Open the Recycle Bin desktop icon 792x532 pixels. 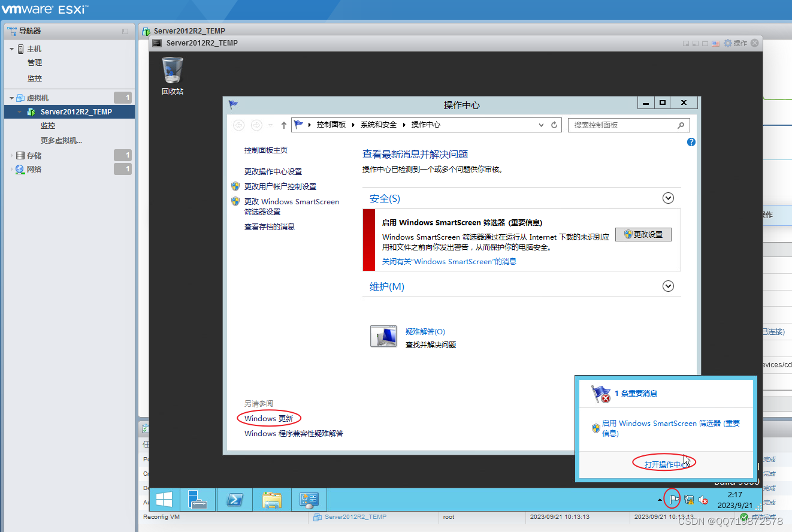[173, 75]
